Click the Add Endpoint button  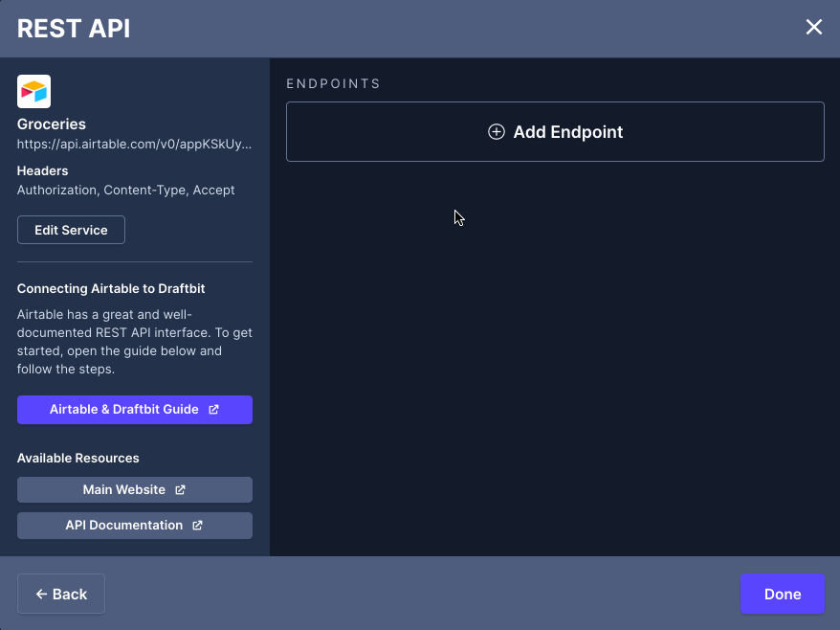tap(555, 131)
